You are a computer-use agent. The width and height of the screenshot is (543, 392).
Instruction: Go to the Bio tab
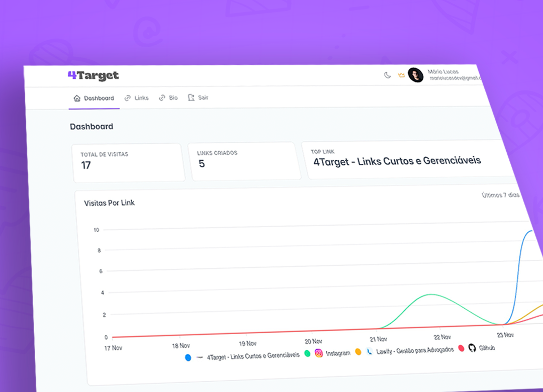click(168, 98)
